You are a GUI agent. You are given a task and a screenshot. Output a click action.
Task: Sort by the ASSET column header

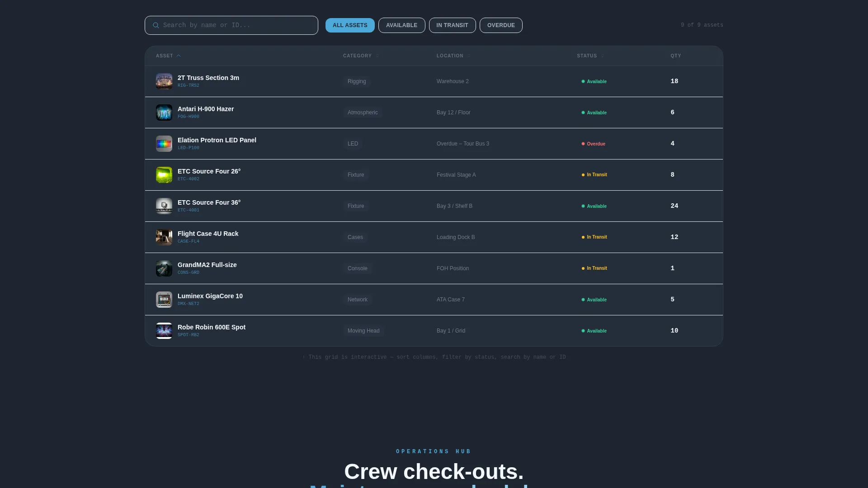(x=168, y=56)
